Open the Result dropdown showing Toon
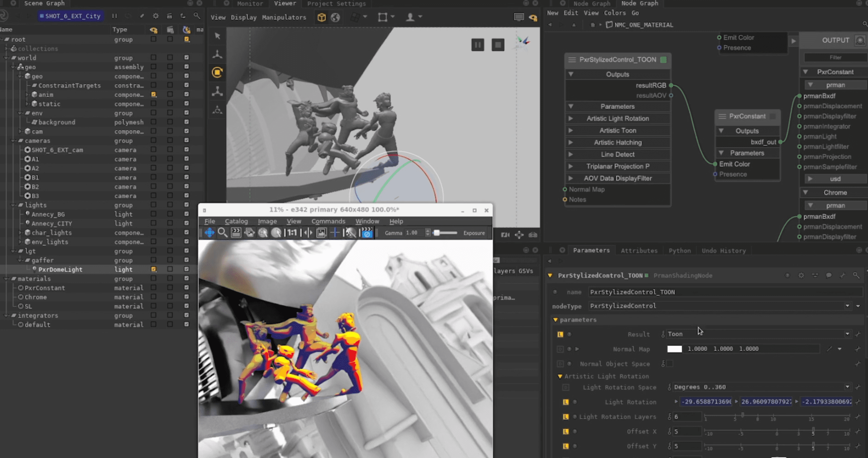Image resolution: width=868 pixels, height=458 pixels. [848, 334]
